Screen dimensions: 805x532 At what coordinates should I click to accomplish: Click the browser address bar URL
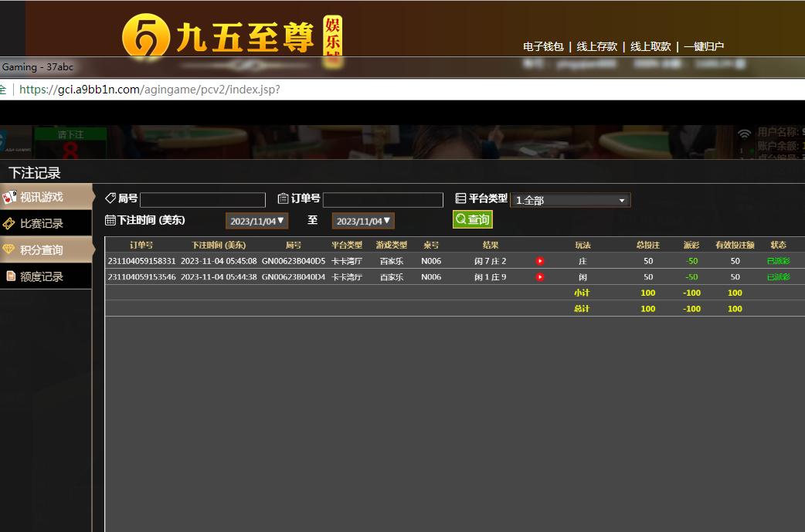(x=149, y=90)
